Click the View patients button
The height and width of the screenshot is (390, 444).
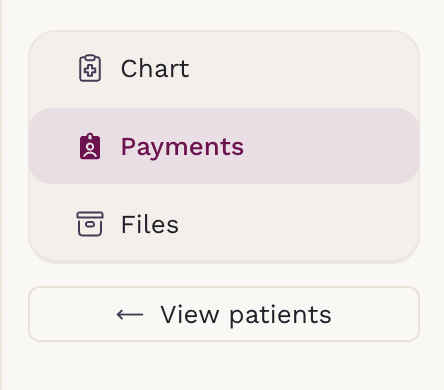point(224,314)
